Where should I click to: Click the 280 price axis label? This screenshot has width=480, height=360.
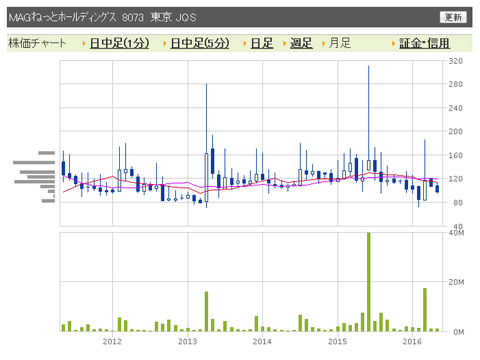coord(456,84)
